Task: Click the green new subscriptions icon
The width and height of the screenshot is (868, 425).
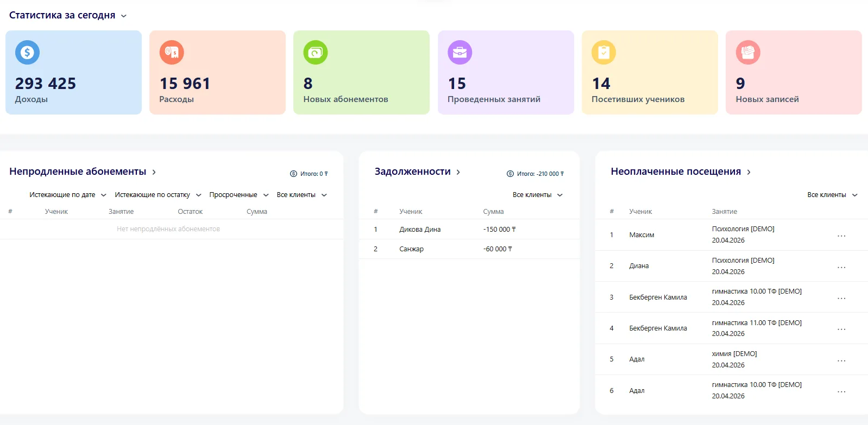Action: 316,53
